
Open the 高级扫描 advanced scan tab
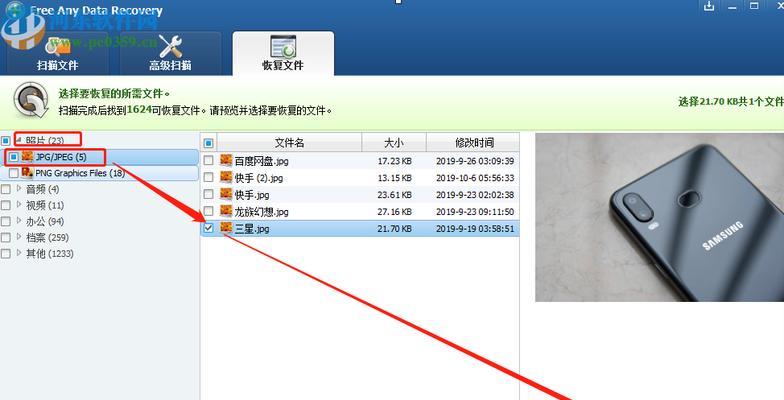(170, 54)
